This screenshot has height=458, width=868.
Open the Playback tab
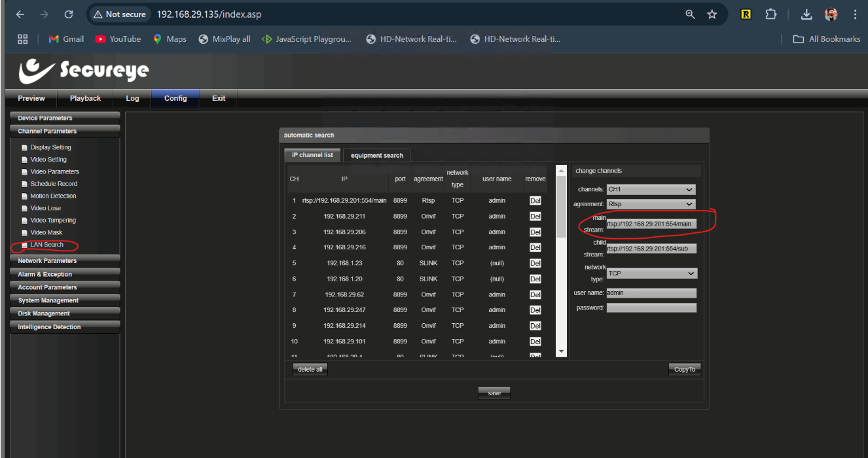(x=85, y=98)
